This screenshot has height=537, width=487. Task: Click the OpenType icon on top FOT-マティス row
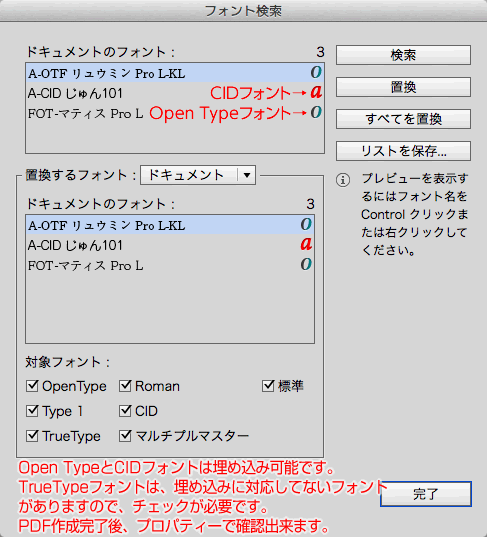(316, 112)
